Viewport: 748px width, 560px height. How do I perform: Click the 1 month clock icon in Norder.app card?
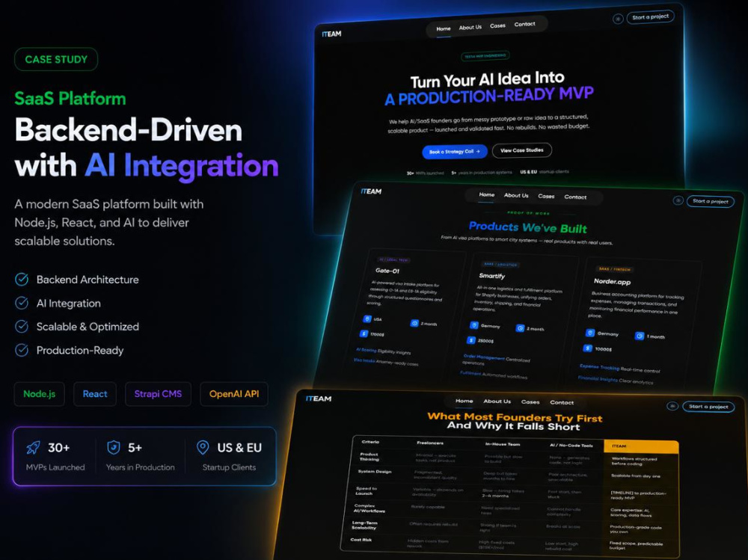(x=640, y=336)
